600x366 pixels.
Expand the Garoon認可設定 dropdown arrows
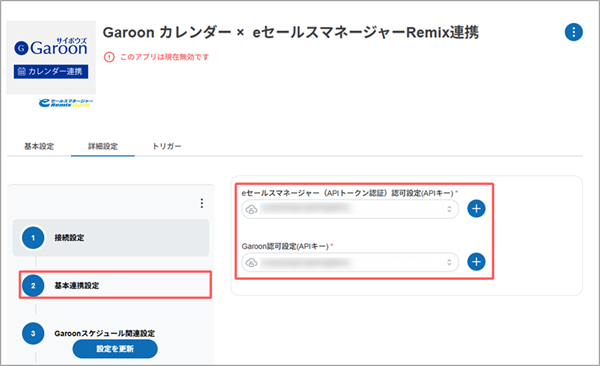(449, 262)
